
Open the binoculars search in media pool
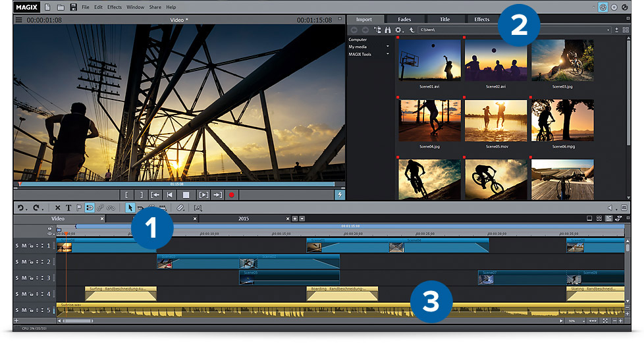click(x=387, y=30)
